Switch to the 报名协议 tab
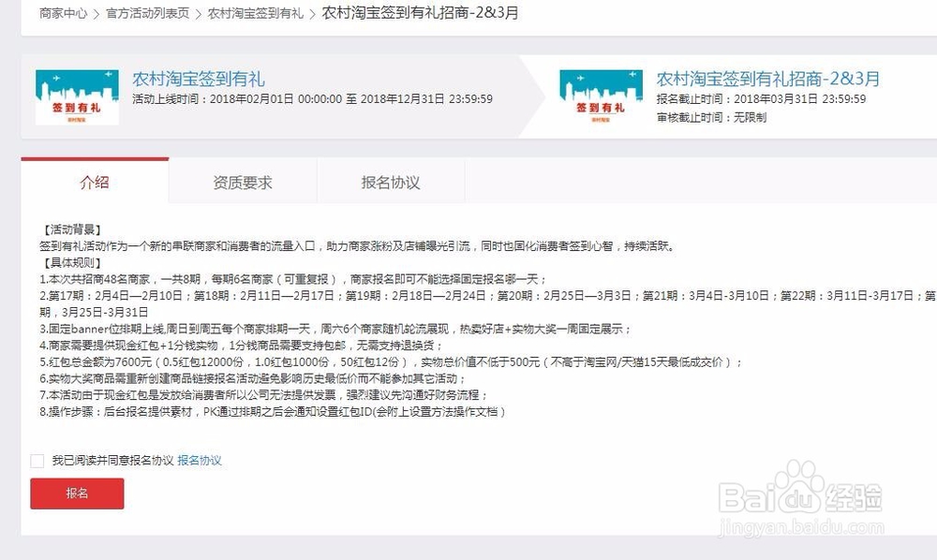This screenshot has width=937, height=560. pyautogui.click(x=391, y=182)
